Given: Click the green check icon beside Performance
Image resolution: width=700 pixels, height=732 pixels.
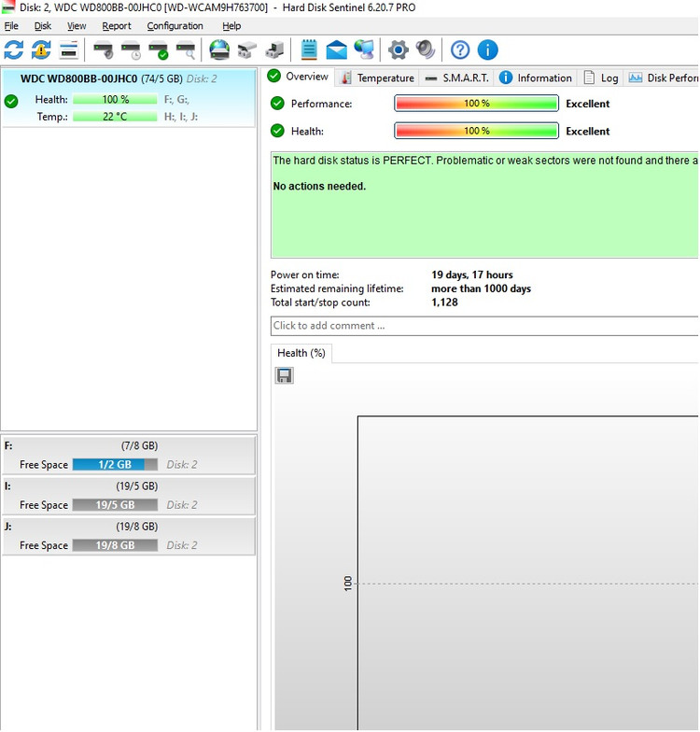Looking at the screenshot, I should coord(277,103).
